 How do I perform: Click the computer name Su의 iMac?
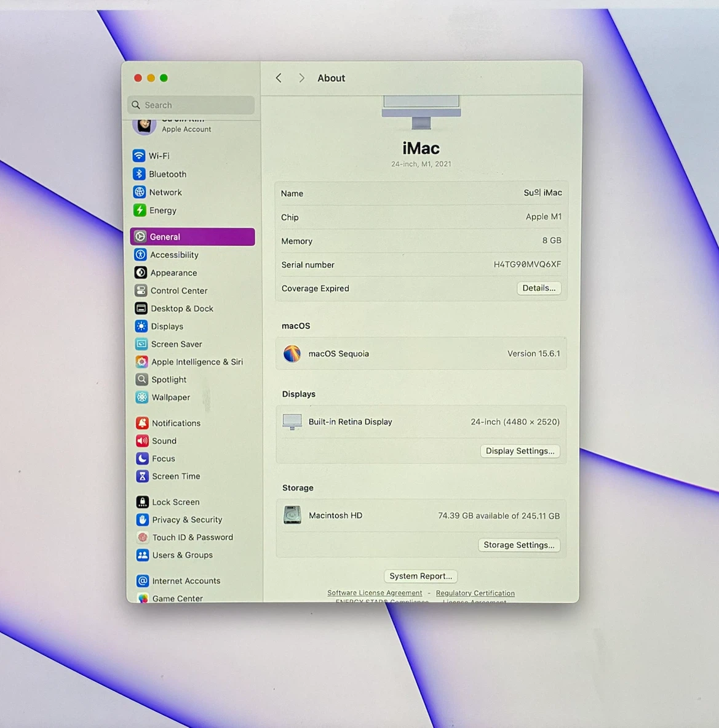542,193
